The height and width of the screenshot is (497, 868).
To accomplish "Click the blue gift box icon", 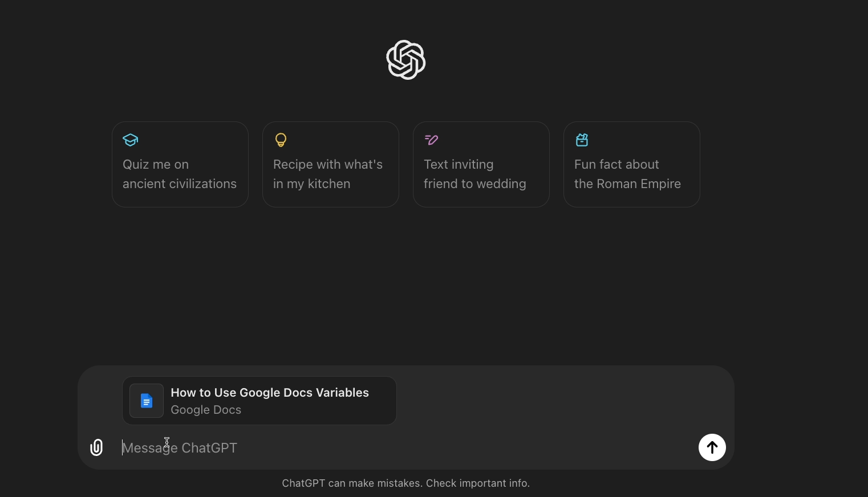I will coord(582,140).
